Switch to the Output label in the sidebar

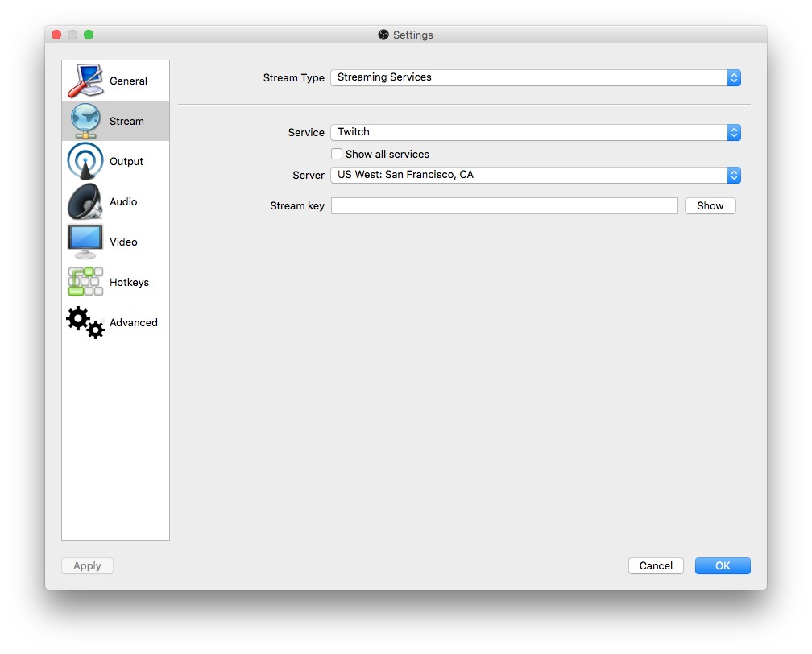coord(126,162)
